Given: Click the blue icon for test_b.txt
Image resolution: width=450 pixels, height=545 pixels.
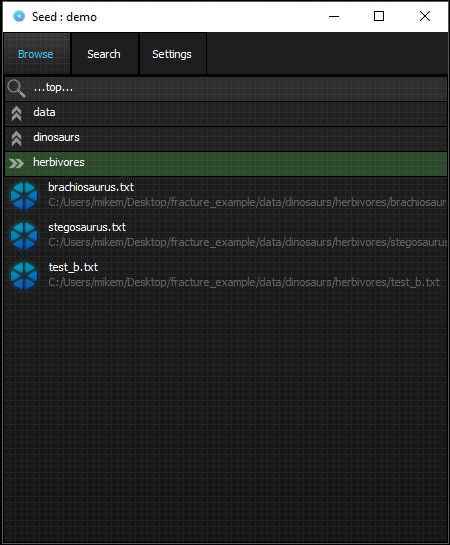Looking at the screenshot, I should tap(24, 275).
